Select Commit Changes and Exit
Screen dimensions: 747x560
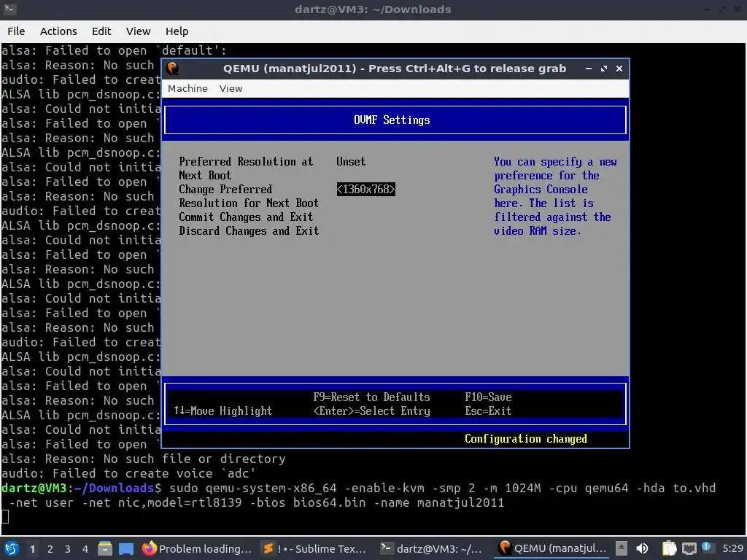tap(246, 217)
